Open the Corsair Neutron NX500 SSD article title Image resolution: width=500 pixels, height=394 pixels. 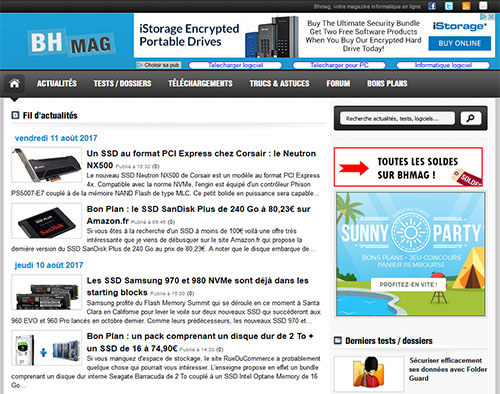(201, 159)
